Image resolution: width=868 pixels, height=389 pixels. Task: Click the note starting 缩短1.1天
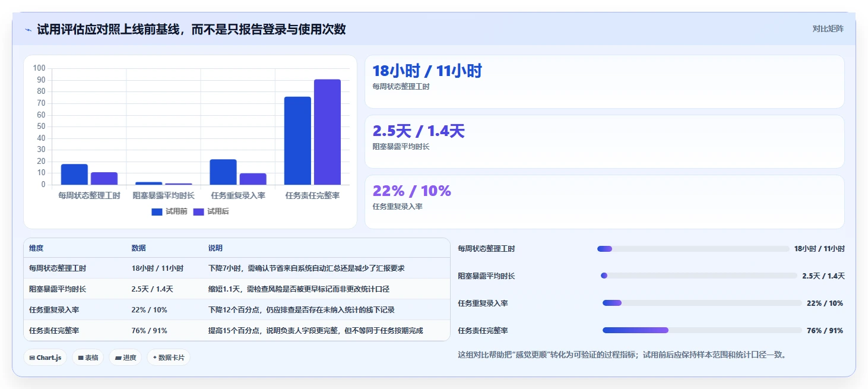click(299, 289)
